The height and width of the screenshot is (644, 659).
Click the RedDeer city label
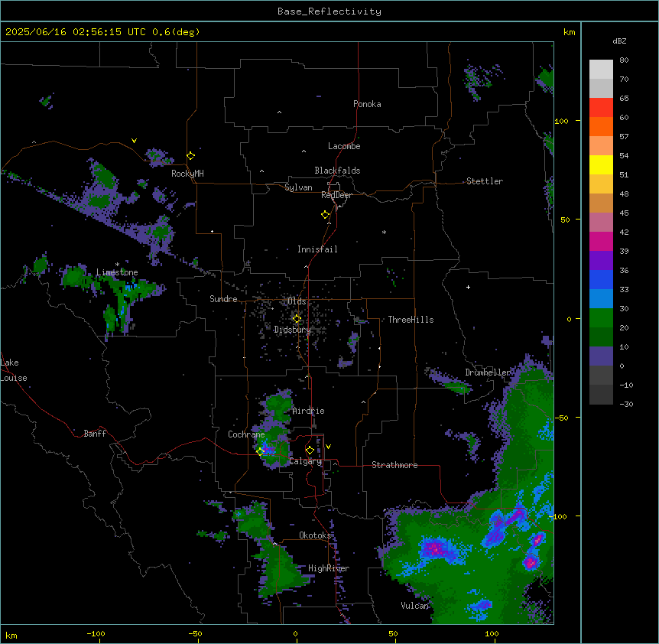coord(336,195)
